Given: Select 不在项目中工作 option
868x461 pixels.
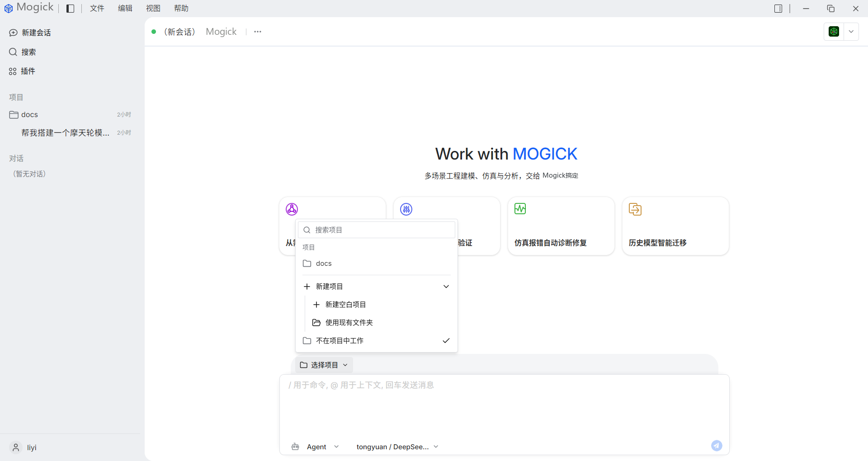Looking at the screenshot, I should (x=377, y=341).
